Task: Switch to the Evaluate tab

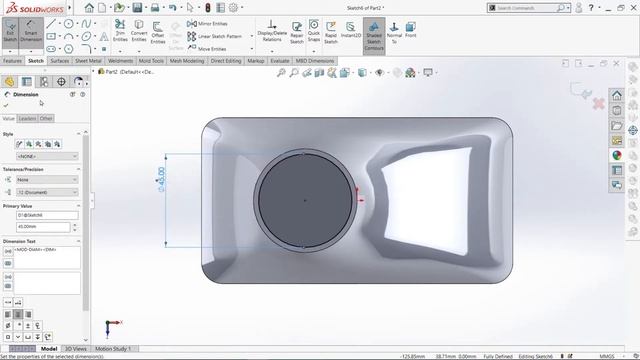Action: (x=280, y=61)
